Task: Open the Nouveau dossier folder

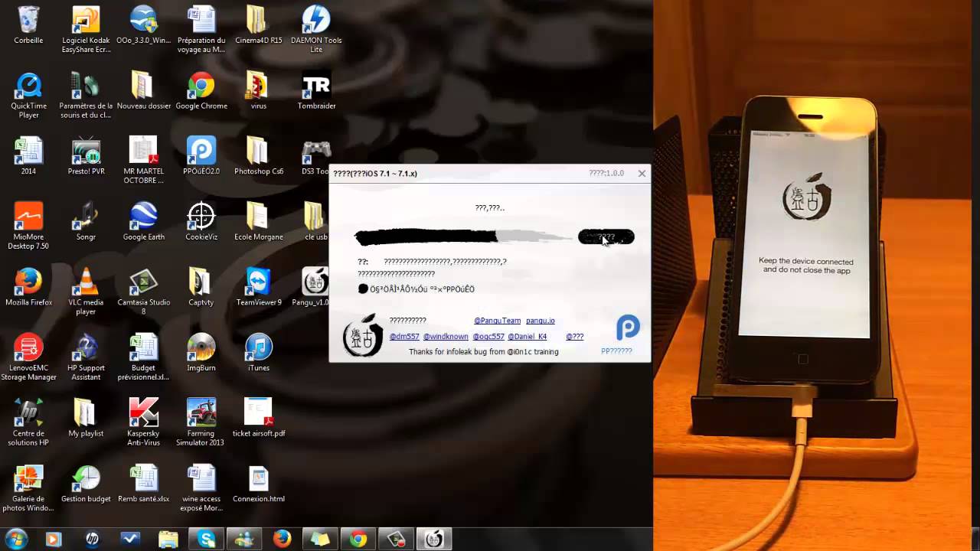Action: (143, 91)
